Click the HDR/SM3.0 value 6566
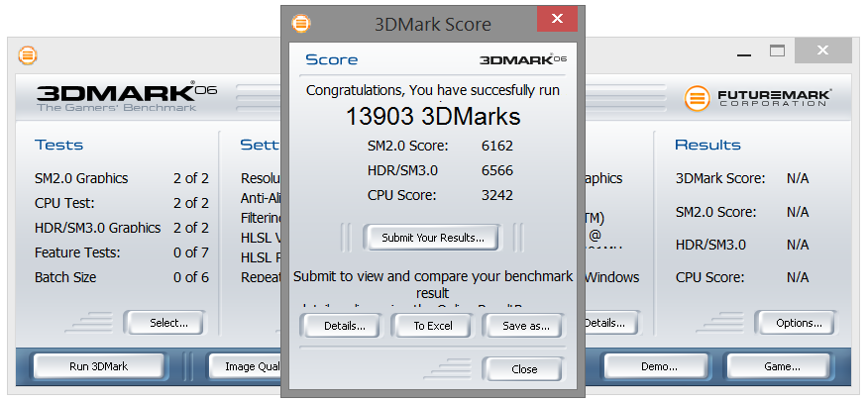The width and height of the screenshot is (868, 402). point(497,171)
